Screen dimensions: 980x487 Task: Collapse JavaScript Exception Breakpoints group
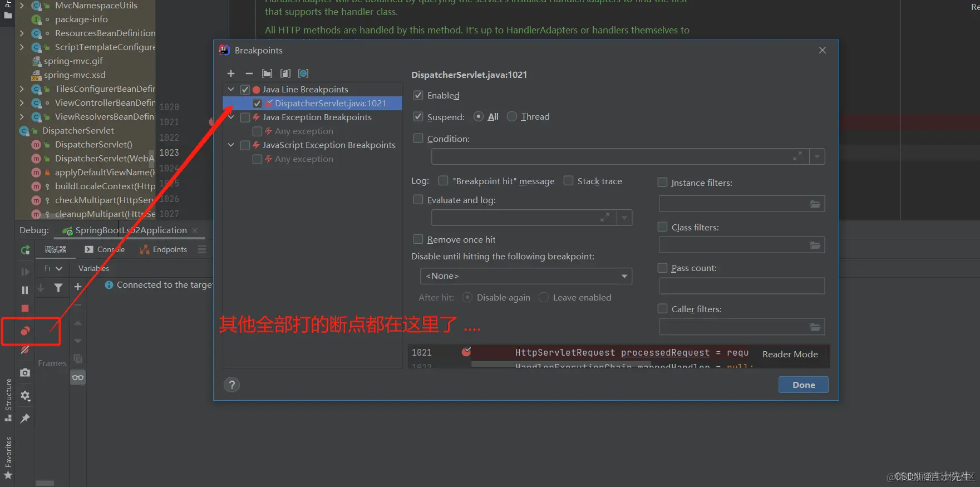click(231, 145)
